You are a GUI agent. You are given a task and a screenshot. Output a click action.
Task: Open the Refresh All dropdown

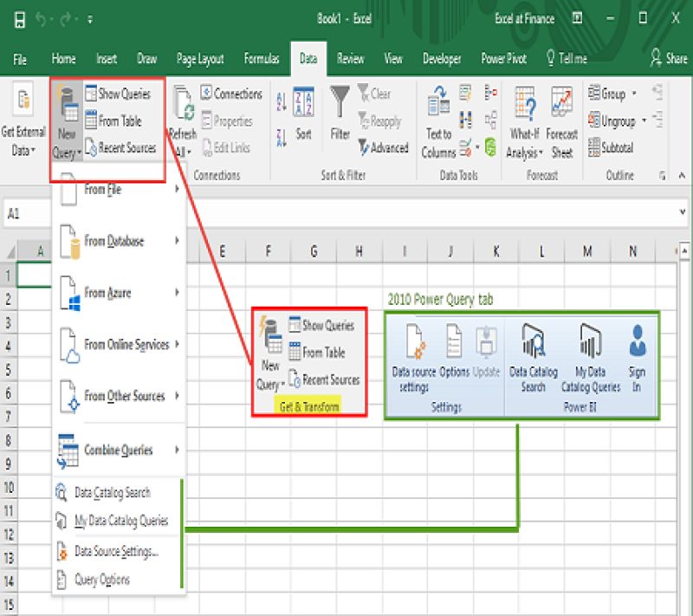pos(183,122)
